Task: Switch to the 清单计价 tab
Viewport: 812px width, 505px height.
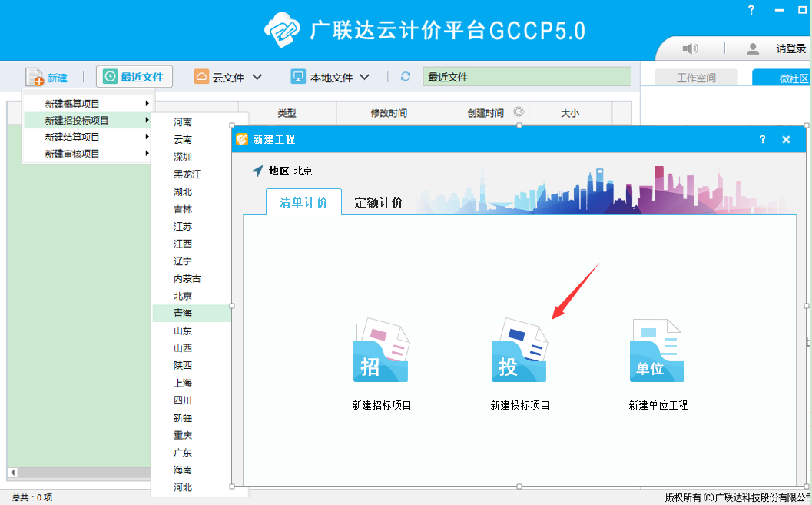Action: (303, 202)
